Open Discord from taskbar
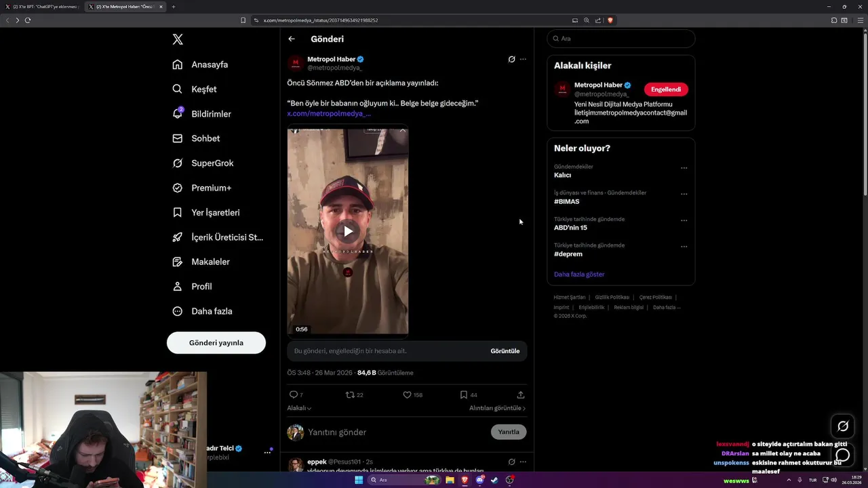Image resolution: width=868 pixels, height=488 pixels. pos(480,480)
